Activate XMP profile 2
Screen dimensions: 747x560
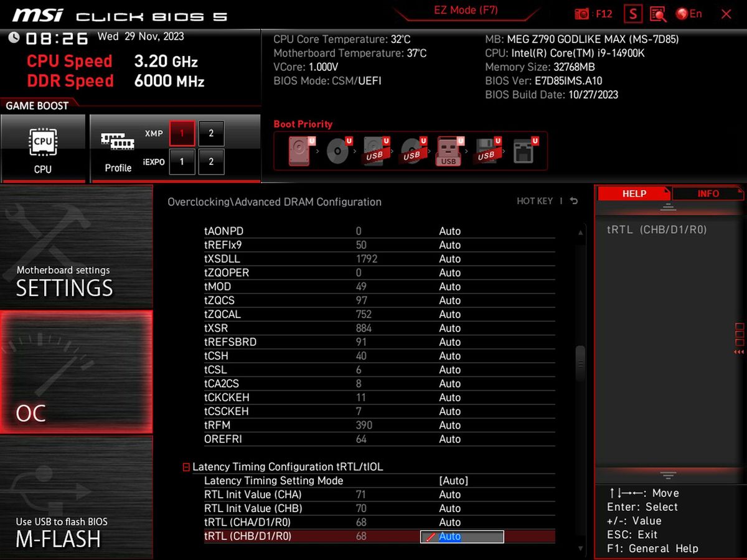point(211,133)
